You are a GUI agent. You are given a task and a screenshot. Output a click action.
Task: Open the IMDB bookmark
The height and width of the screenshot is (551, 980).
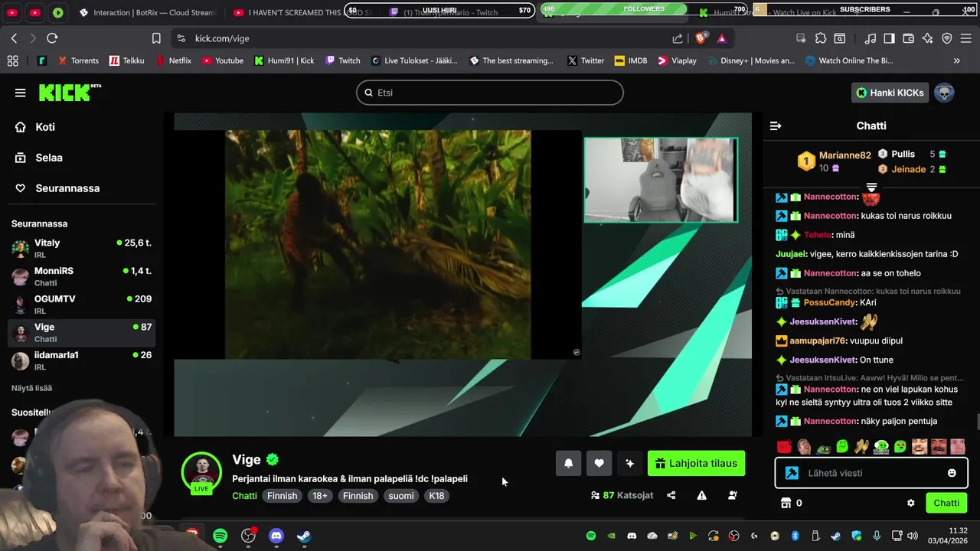[x=630, y=60]
